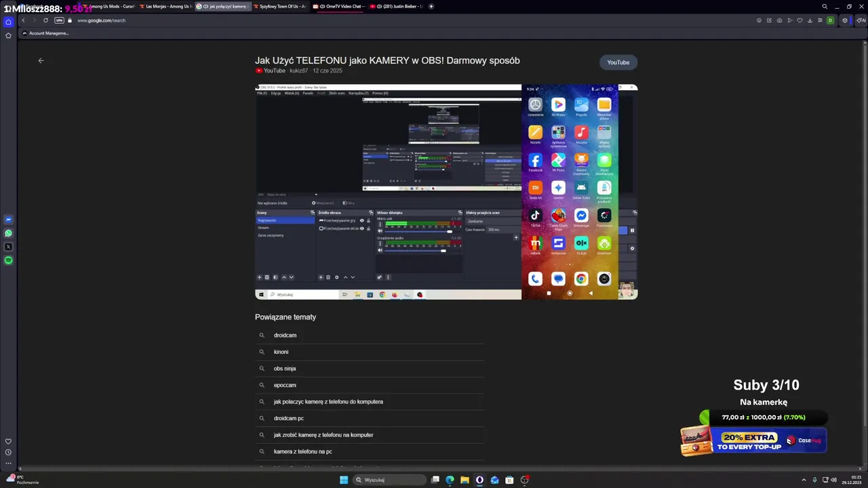Open the Windows Start button

point(344,480)
